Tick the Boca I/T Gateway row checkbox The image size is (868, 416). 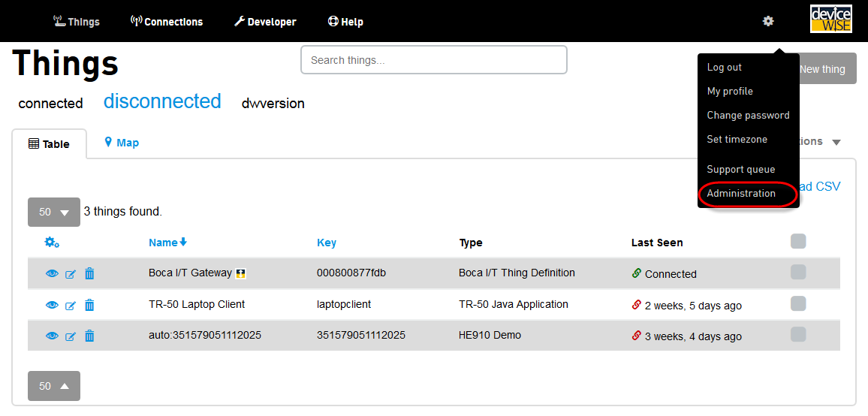pos(798,273)
